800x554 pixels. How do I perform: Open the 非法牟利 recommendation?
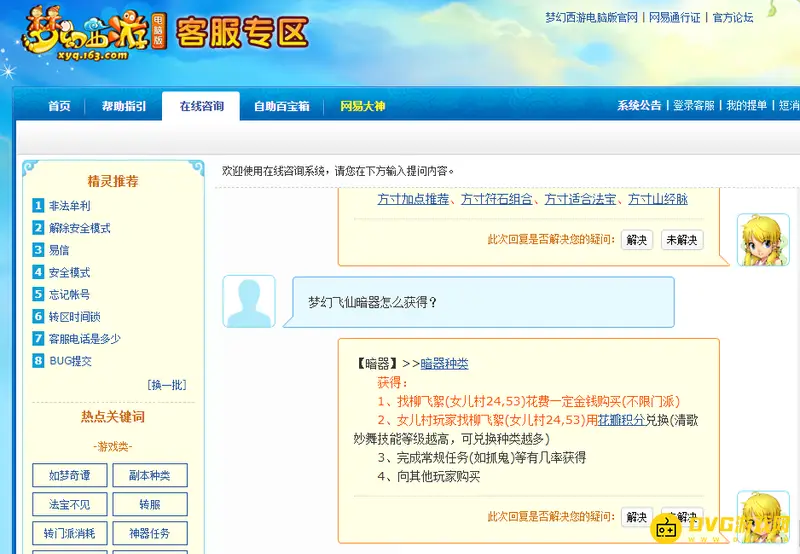(69, 206)
